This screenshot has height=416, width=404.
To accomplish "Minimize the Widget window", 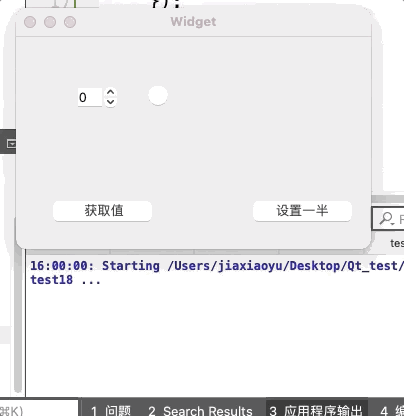I will [x=50, y=22].
